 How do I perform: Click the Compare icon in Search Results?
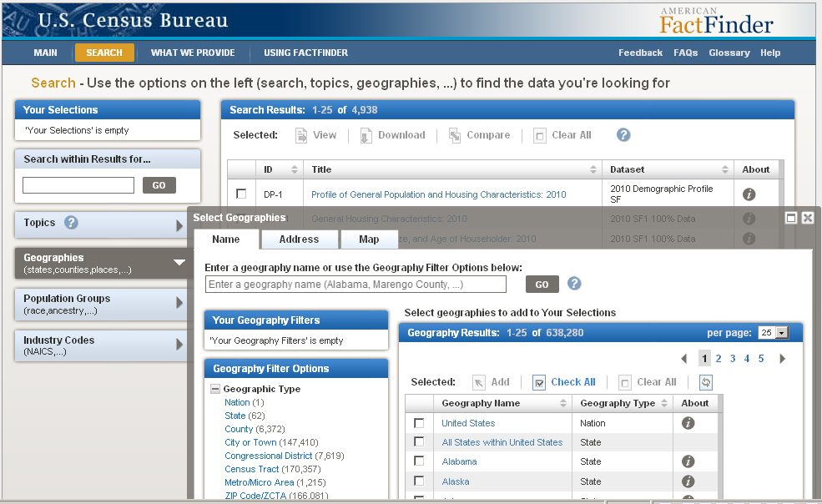tap(455, 135)
